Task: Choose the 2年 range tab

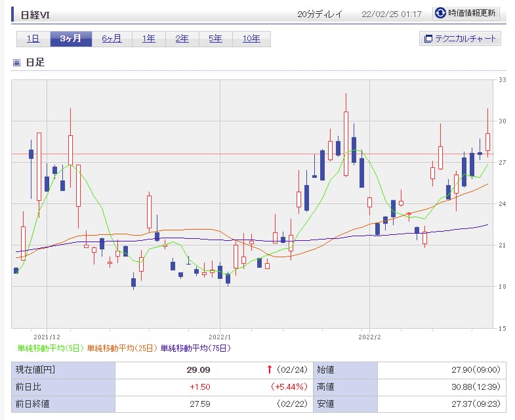Action: pyautogui.click(x=182, y=39)
